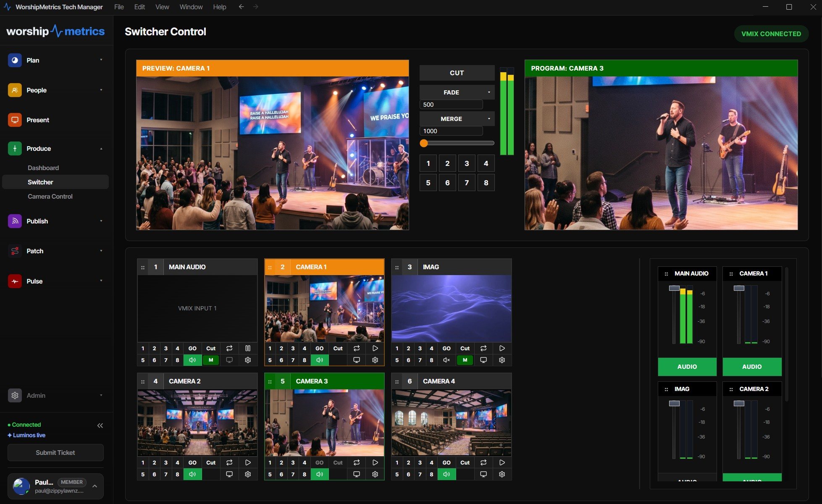Toggle M button on IMAG card

tap(465, 360)
